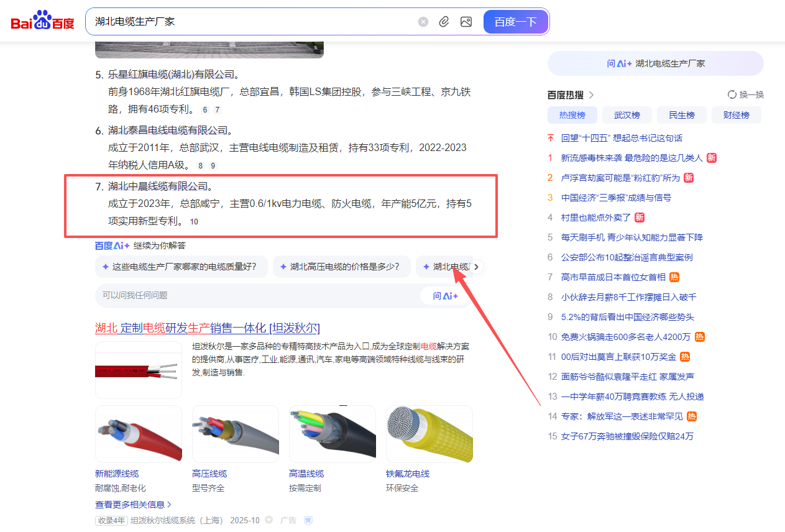Image resolution: width=785 pixels, height=532 pixels.
Task: Select suggestion 湖北高压电缆的价格是多少
Action: point(341,267)
